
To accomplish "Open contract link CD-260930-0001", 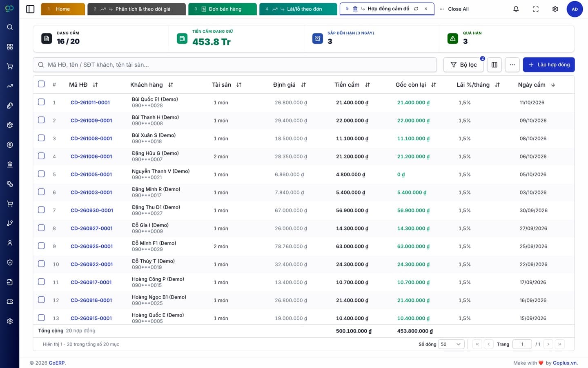I will pyautogui.click(x=92, y=211).
